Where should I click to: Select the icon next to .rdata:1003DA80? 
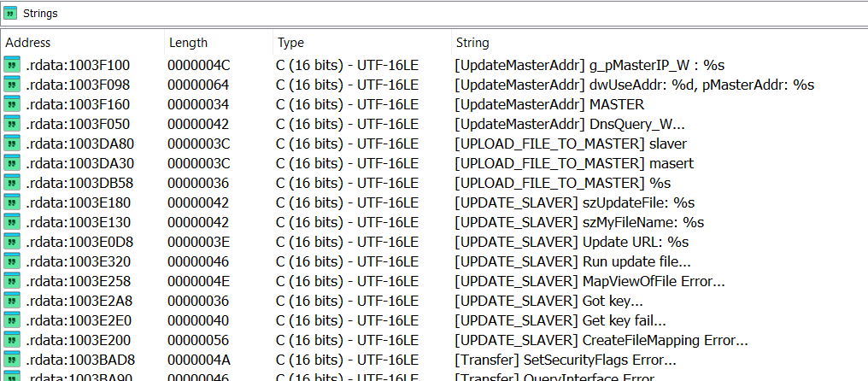12,144
